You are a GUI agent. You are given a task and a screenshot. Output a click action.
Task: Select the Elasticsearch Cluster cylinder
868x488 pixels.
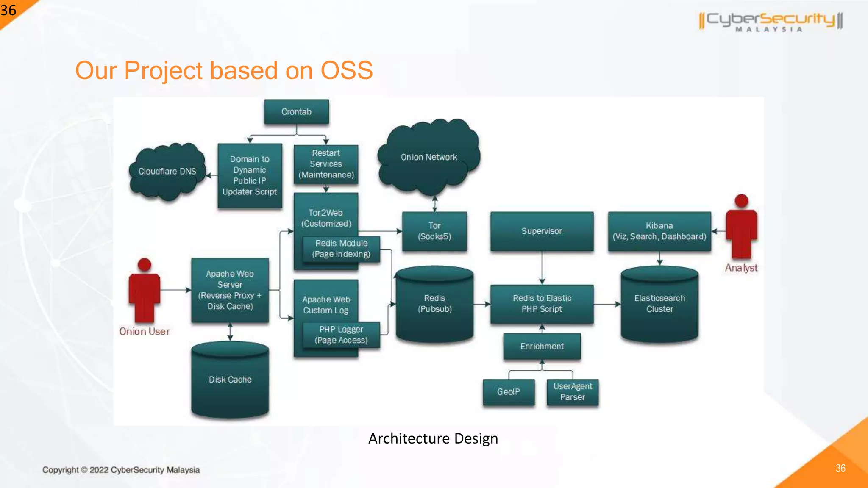(659, 304)
